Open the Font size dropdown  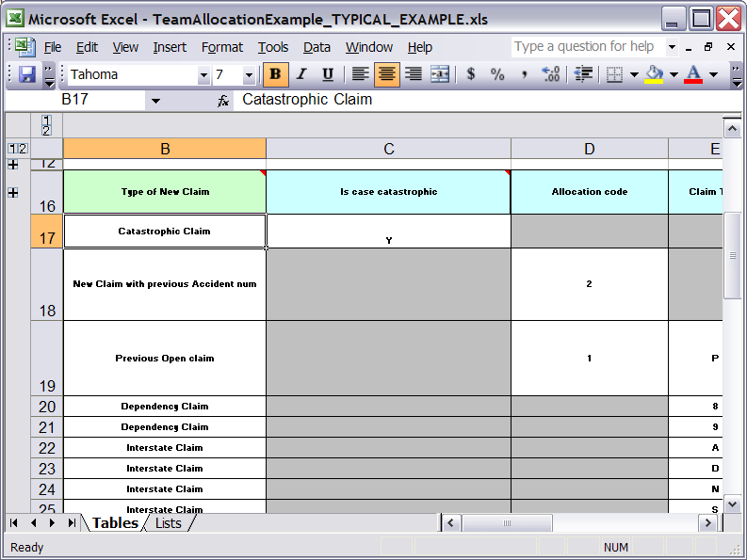click(x=249, y=75)
